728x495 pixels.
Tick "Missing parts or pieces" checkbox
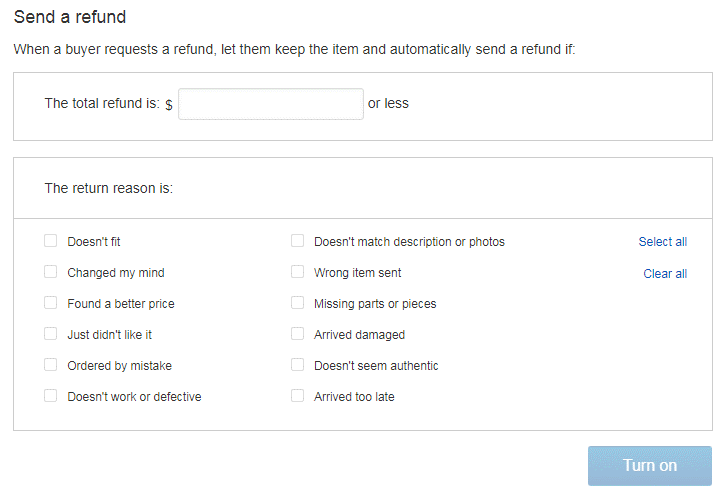[298, 303]
